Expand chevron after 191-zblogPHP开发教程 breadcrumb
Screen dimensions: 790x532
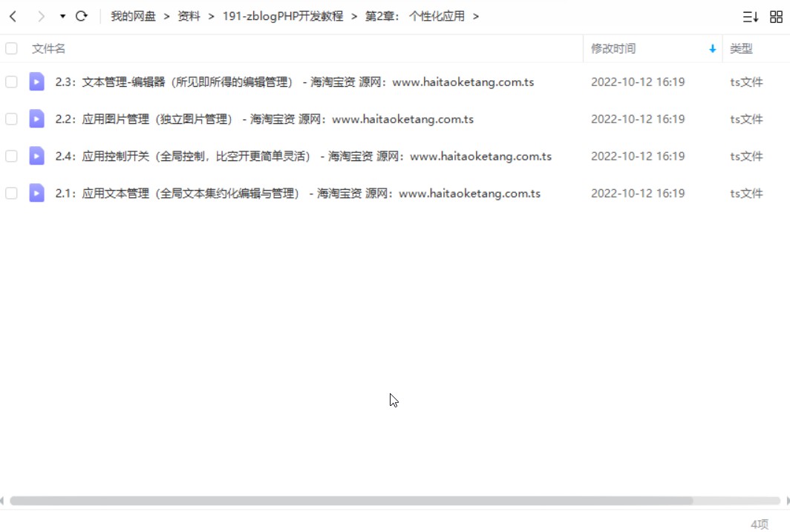[354, 16]
